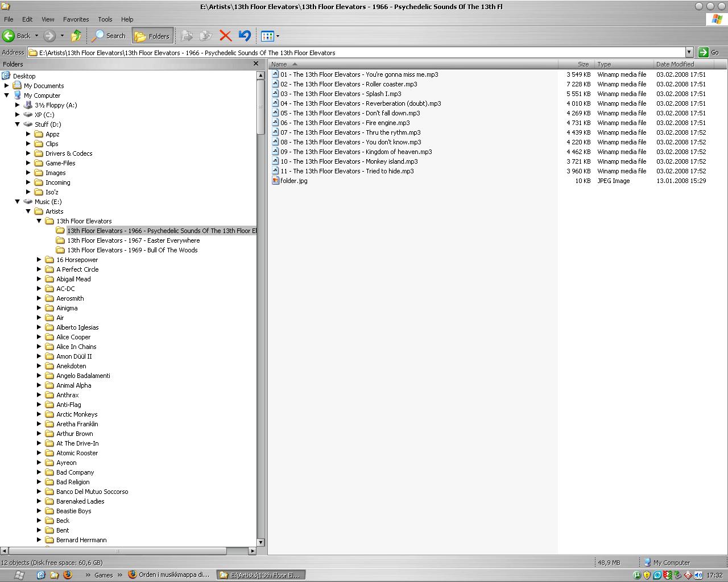Expand the Games toolbar chevron
728x582 pixels.
click(120, 575)
